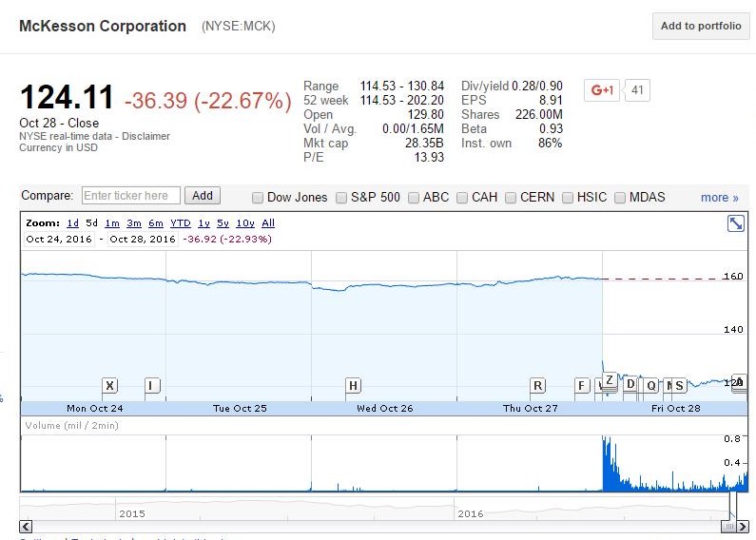Tick the HSIC comparison checkbox
This screenshot has width=756, height=540.
[568, 198]
